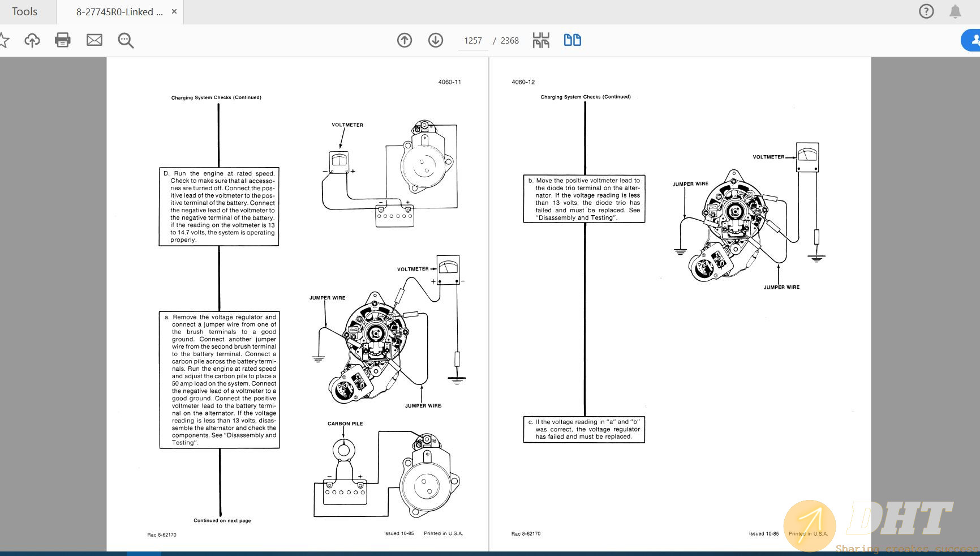The image size is (980, 556).
Task: Send file by email envelope icon
Action: pos(94,40)
